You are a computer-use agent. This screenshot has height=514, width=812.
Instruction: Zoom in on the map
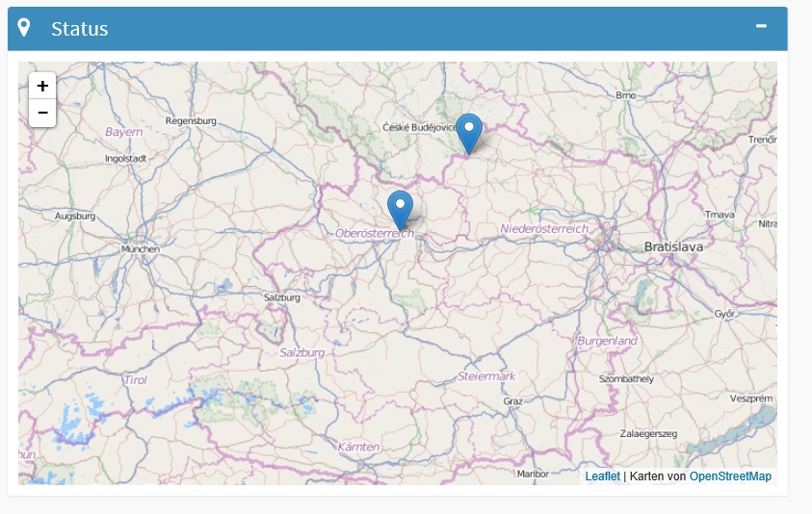42,86
